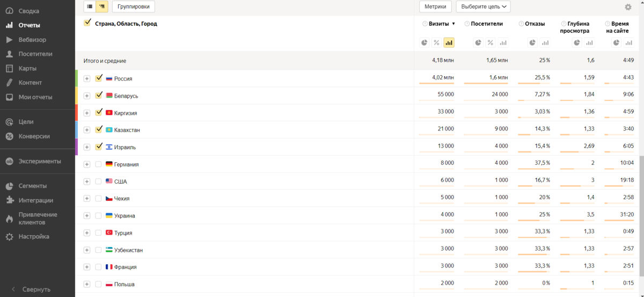
Task: Expand the Казахстан row
Action: (x=87, y=130)
